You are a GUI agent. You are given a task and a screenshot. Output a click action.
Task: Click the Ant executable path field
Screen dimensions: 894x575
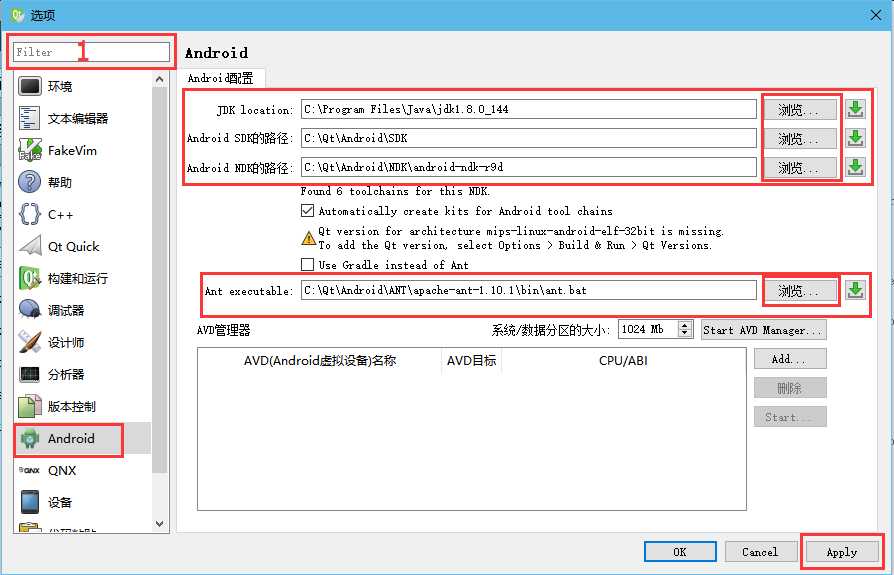tap(529, 291)
